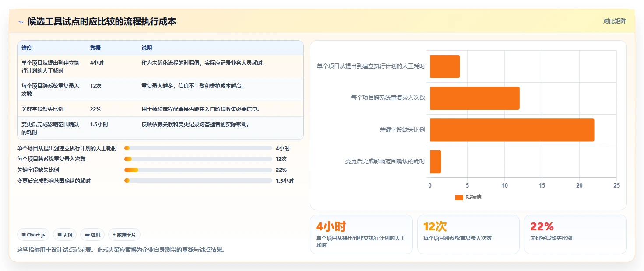Click the 表格 tag chip
Viewport: 644px width, 271px height.
coord(65,235)
